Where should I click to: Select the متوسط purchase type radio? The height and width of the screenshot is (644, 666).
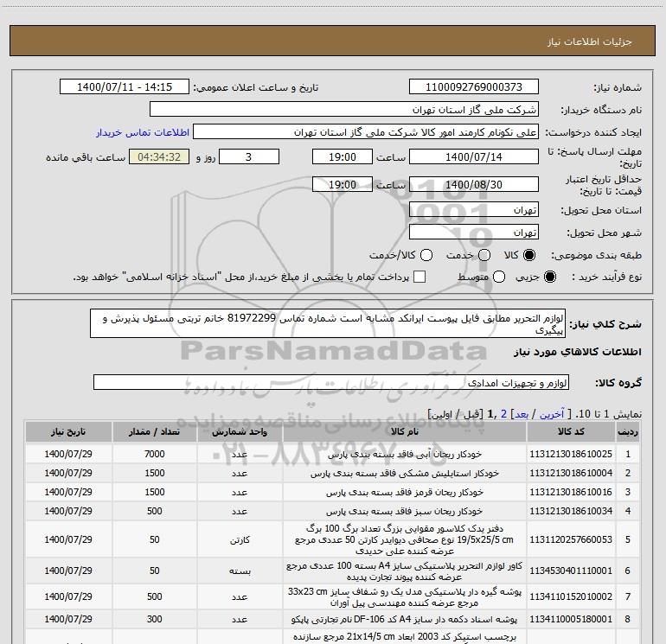[x=499, y=277]
